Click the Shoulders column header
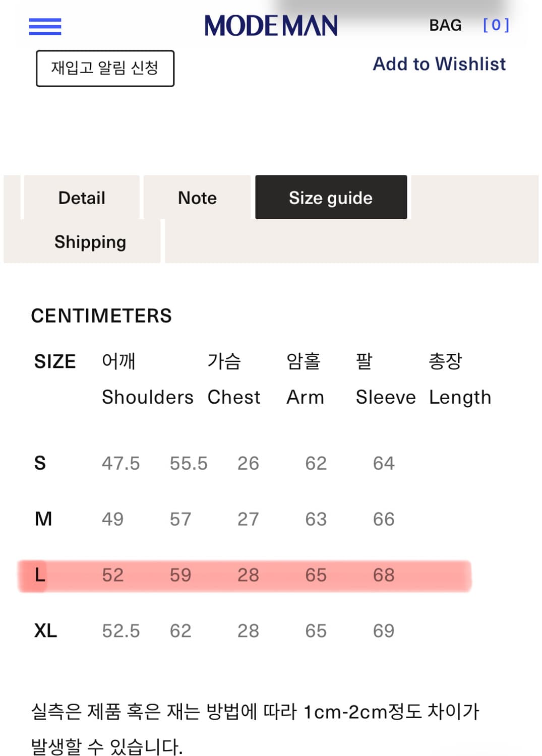542x756 pixels. (147, 397)
